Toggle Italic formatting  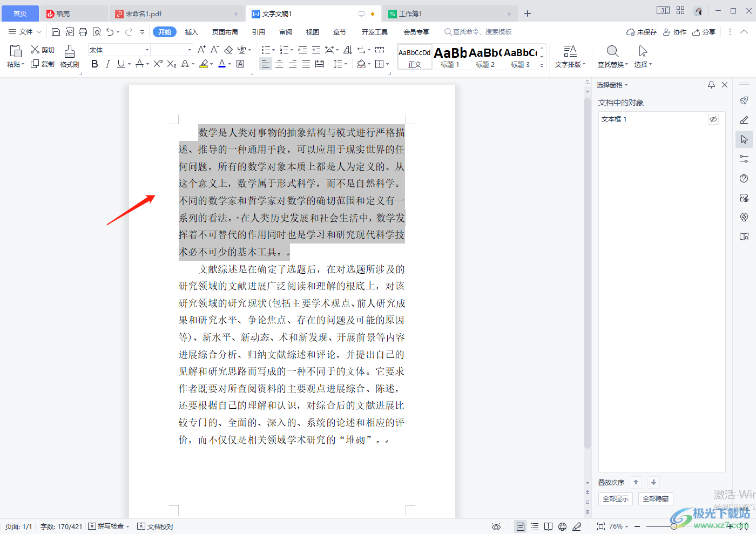click(x=108, y=64)
